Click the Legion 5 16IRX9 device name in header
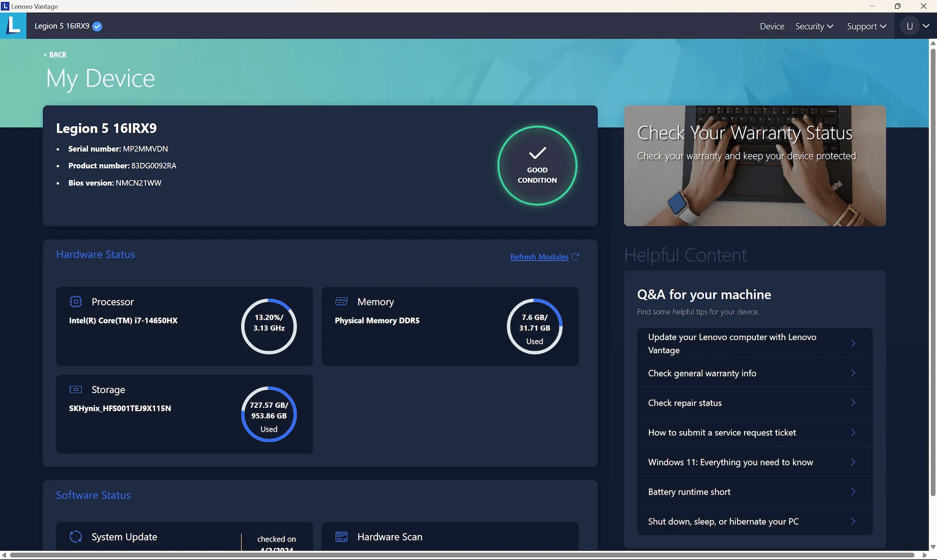Viewport: 937px width, 560px height. pos(62,26)
